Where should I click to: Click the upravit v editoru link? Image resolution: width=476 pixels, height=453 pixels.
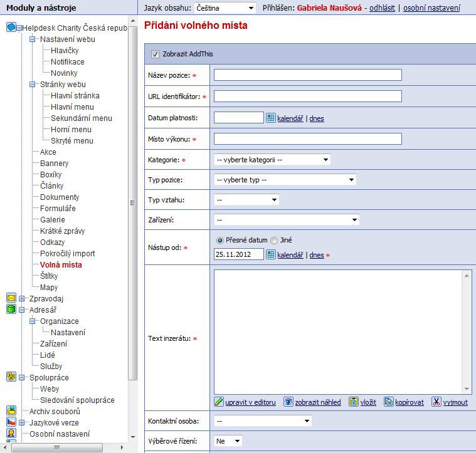coord(250,402)
